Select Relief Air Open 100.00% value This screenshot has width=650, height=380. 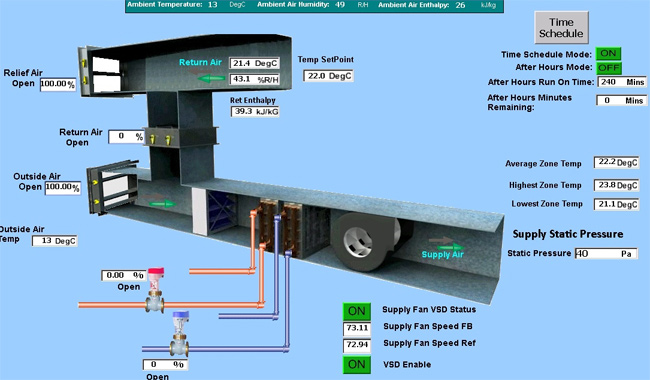58,84
